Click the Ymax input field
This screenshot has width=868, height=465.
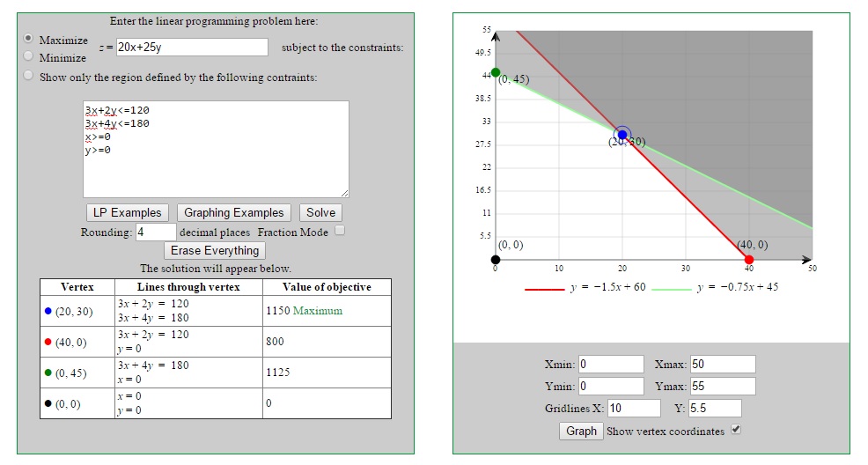(x=722, y=387)
